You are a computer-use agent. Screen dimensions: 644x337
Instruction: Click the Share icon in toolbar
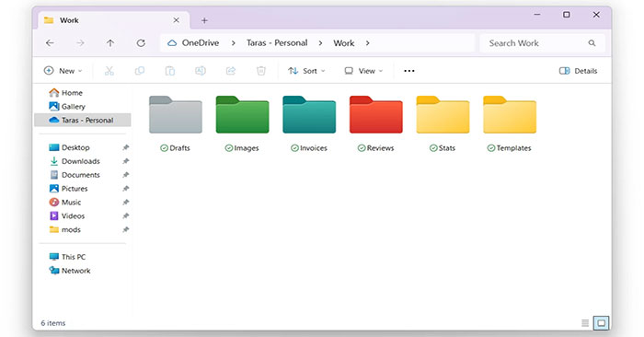230,71
